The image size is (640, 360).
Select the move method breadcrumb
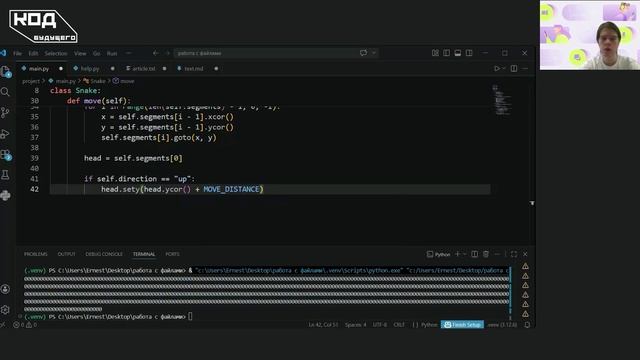pyautogui.click(x=127, y=81)
